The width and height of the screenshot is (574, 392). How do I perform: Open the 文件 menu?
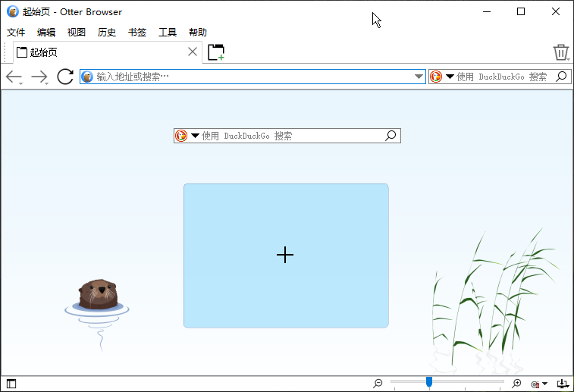coord(16,32)
